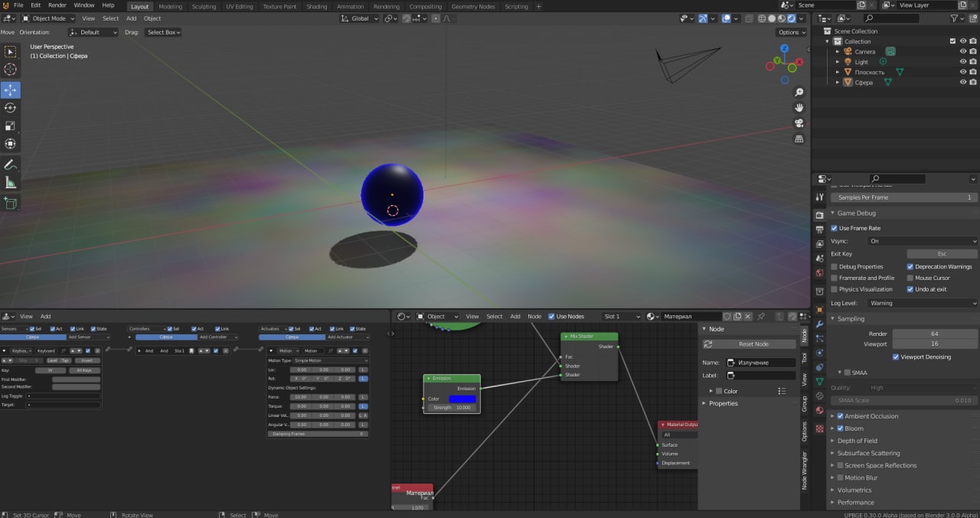This screenshot has width=980, height=518.
Task: Switch to the Geometry Nodes workspace tab
Action: (473, 6)
